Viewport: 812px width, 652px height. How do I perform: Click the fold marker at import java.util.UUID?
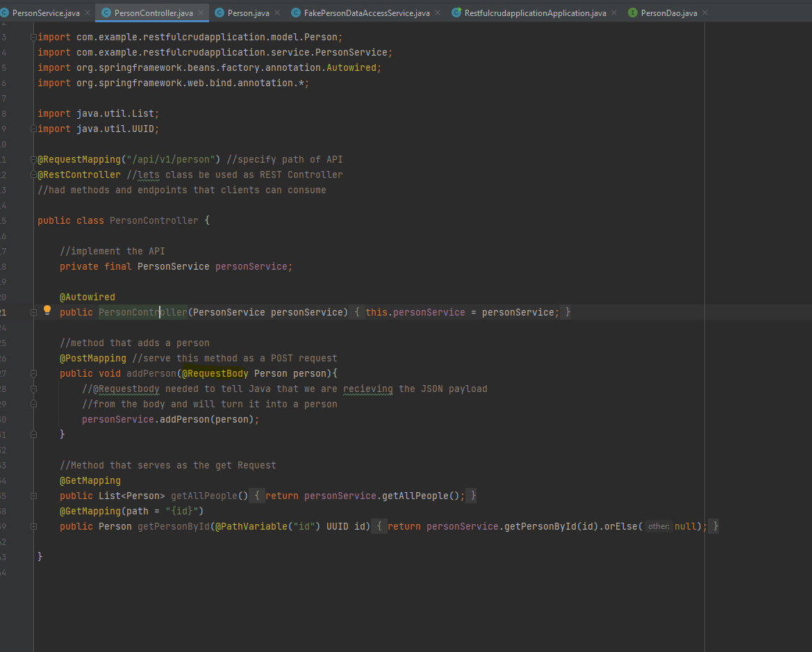click(33, 129)
